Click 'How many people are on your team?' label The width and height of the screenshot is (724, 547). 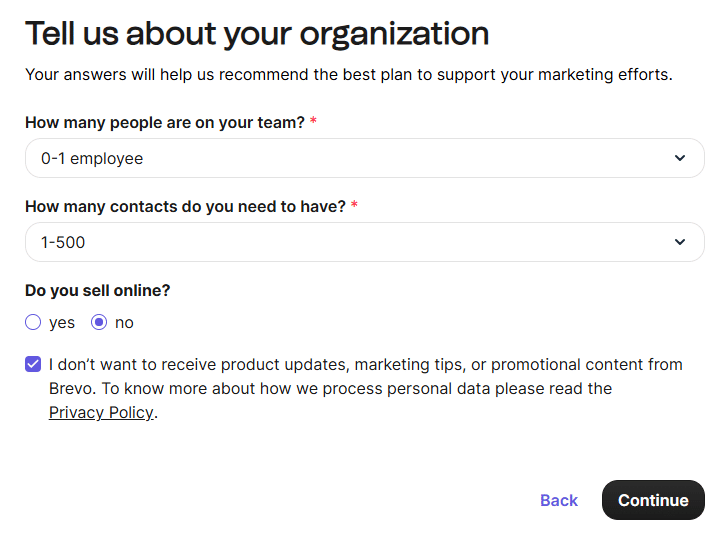click(164, 122)
